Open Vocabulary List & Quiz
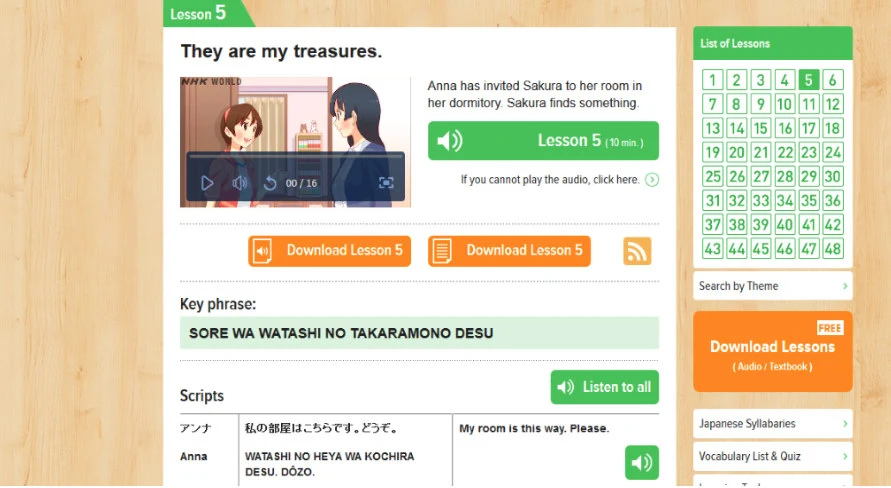Screen dimensions: 891x488 [x=773, y=456]
